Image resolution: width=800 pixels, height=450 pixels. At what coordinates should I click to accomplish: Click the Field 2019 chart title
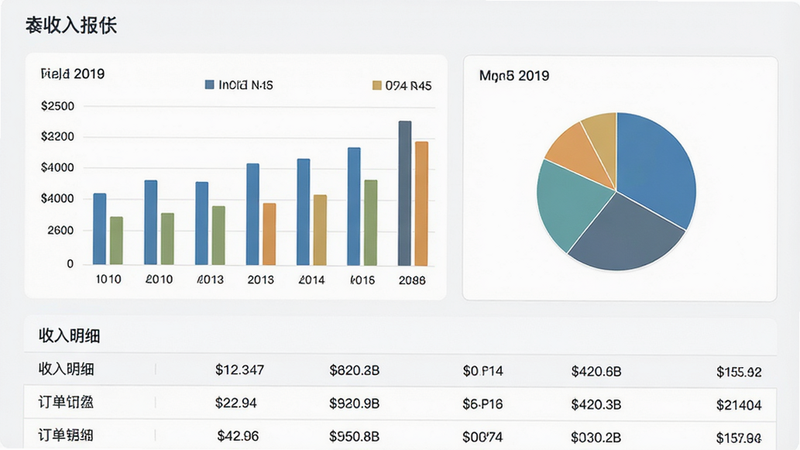coord(72,74)
